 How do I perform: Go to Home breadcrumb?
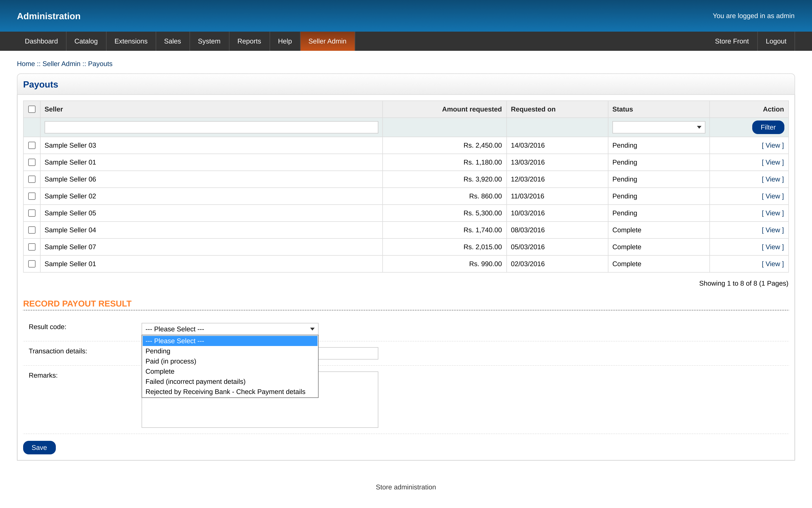tap(26, 64)
